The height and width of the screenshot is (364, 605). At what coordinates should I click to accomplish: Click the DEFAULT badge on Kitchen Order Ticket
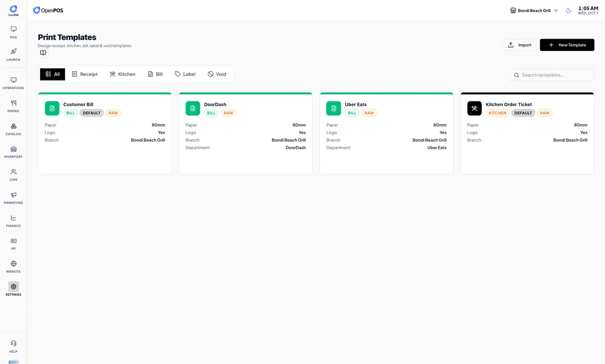(523, 113)
